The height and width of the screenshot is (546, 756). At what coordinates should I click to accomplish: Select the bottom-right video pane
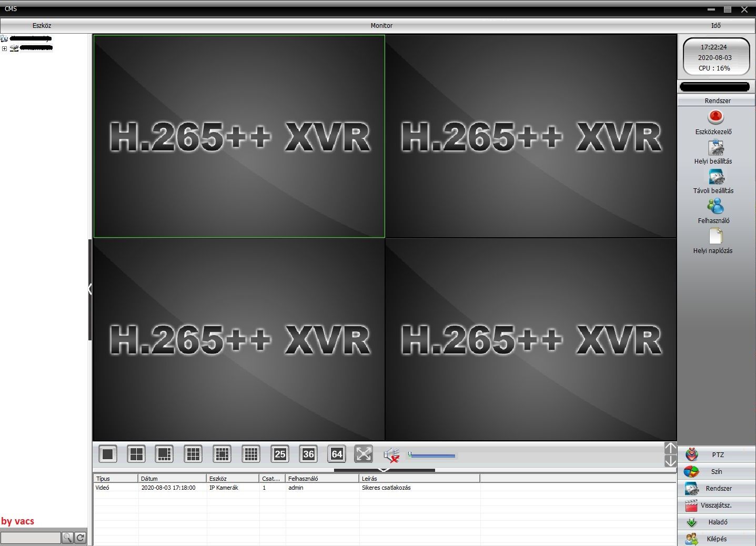point(531,339)
